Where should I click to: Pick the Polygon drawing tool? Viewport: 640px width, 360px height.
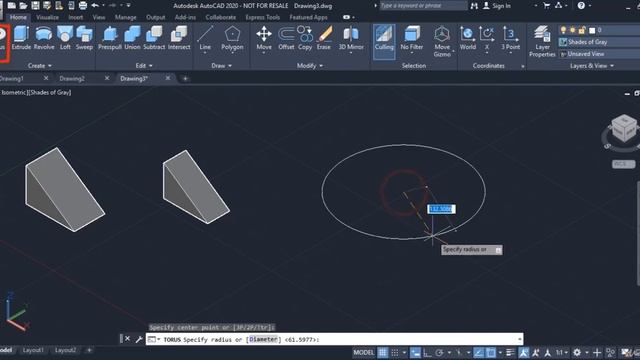pyautogui.click(x=232, y=38)
